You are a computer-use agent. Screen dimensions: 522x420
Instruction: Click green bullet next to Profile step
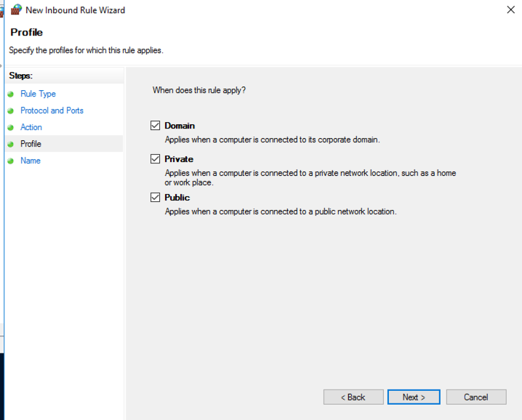[x=11, y=145]
